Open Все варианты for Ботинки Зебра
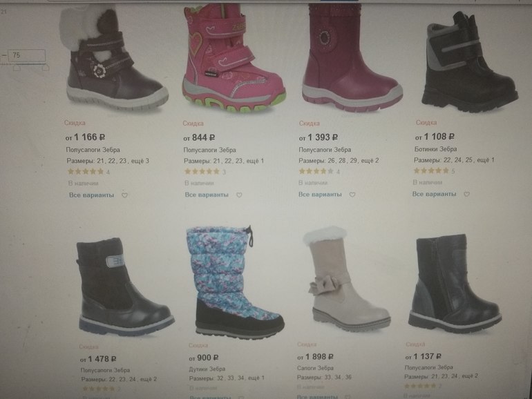 coord(434,194)
